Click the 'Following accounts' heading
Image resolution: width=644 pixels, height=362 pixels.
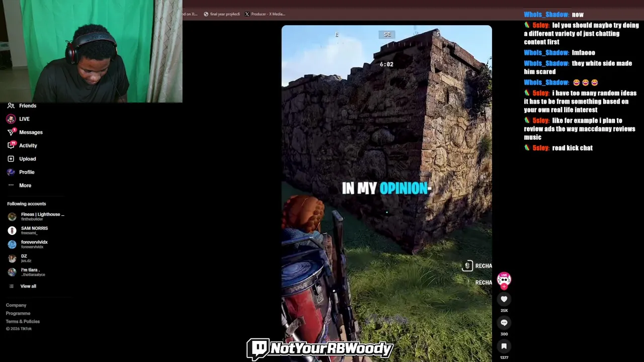[26, 204]
